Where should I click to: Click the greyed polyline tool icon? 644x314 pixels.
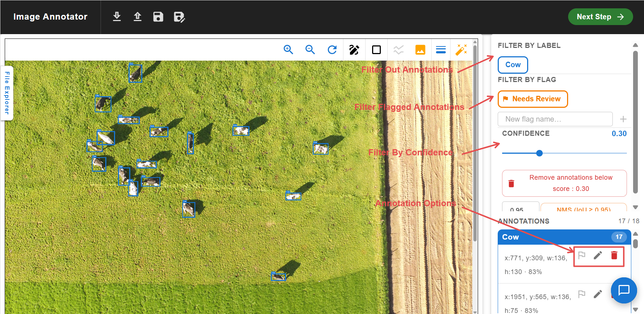(399, 50)
